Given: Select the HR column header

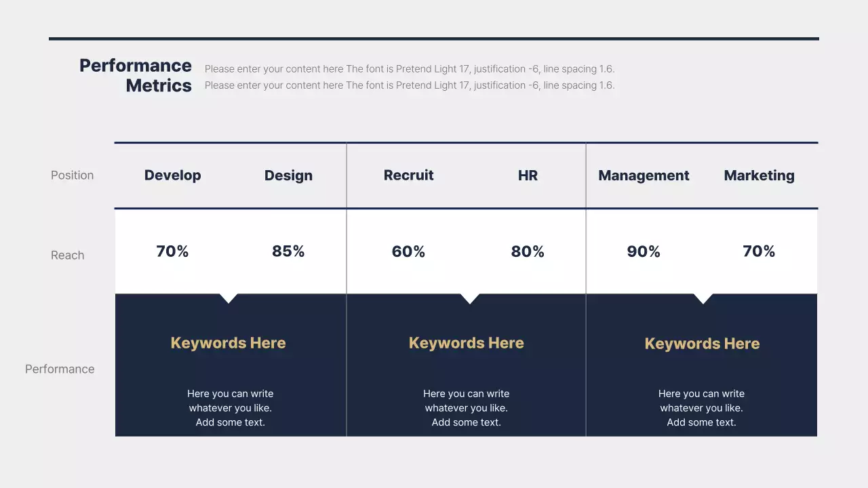Looking at the screenshot, I should [x=528, y=176].
